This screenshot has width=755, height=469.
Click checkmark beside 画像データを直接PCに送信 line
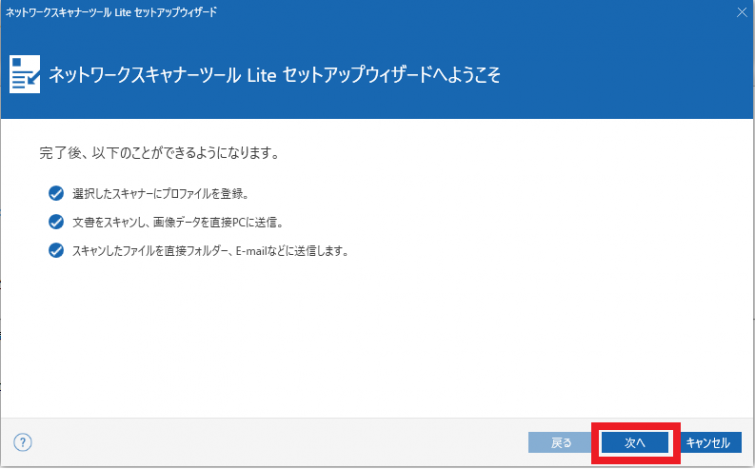tap(55, 222)
